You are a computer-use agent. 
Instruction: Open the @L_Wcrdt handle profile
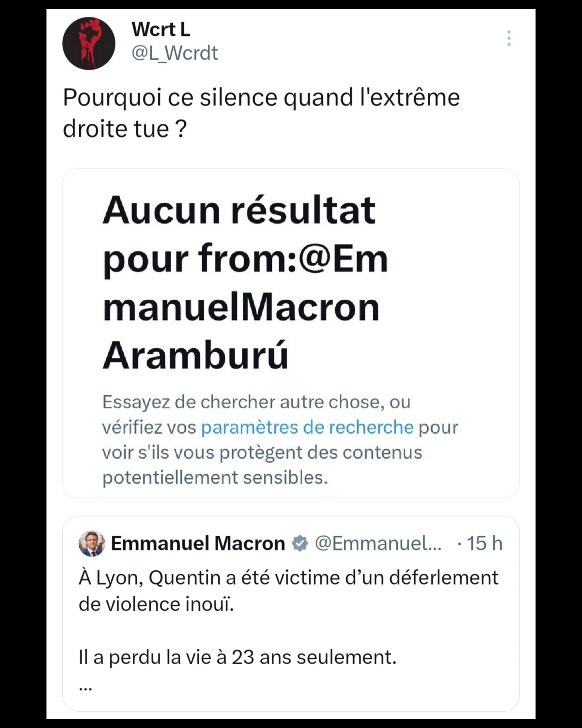[x=175, y=53]
